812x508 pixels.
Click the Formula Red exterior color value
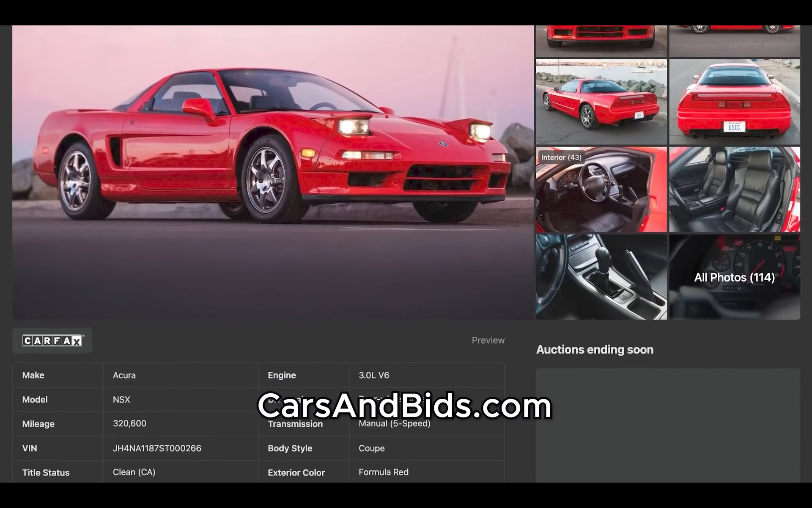pos(383,472)
